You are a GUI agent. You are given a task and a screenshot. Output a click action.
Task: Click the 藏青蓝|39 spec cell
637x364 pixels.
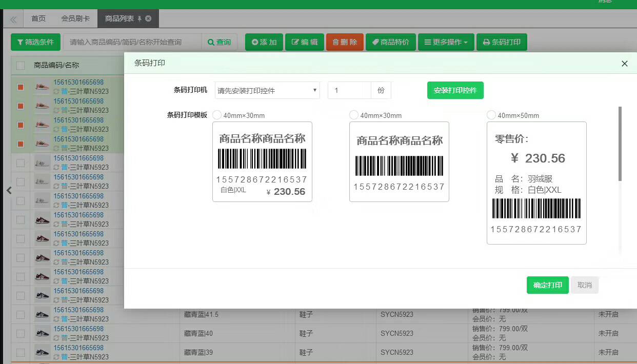coord(198,352)
